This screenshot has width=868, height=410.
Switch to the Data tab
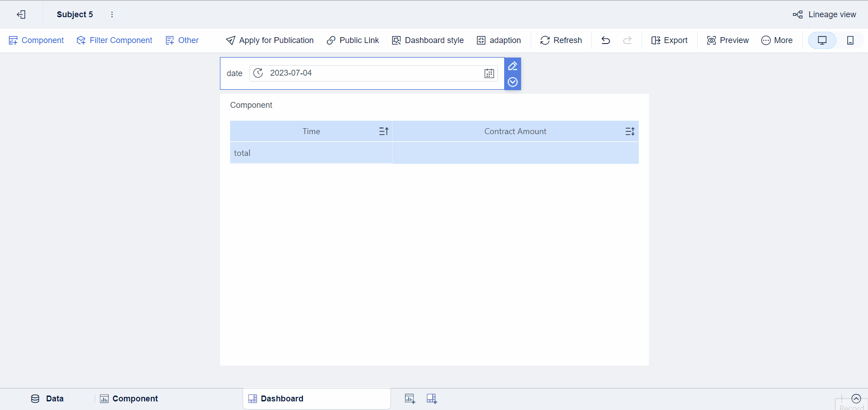click(48, 399)
